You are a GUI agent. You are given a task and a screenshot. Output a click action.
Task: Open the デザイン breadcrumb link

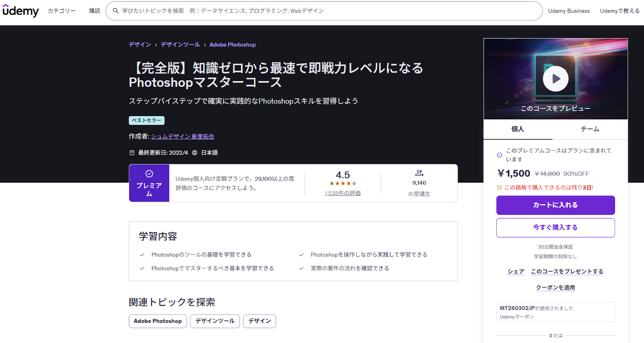[x=140, y=45]
